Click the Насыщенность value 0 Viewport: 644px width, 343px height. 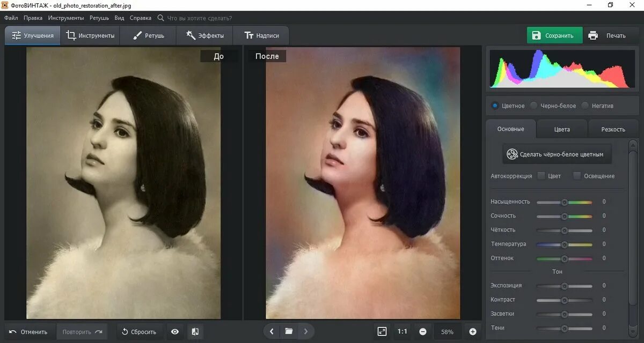click(x=604, y=202)
